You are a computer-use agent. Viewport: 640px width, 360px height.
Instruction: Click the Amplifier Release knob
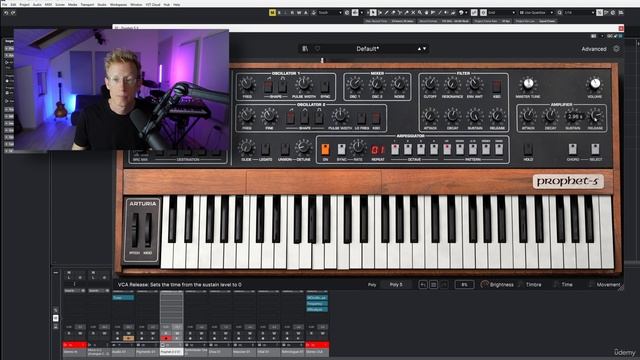[x=595, y=116]
